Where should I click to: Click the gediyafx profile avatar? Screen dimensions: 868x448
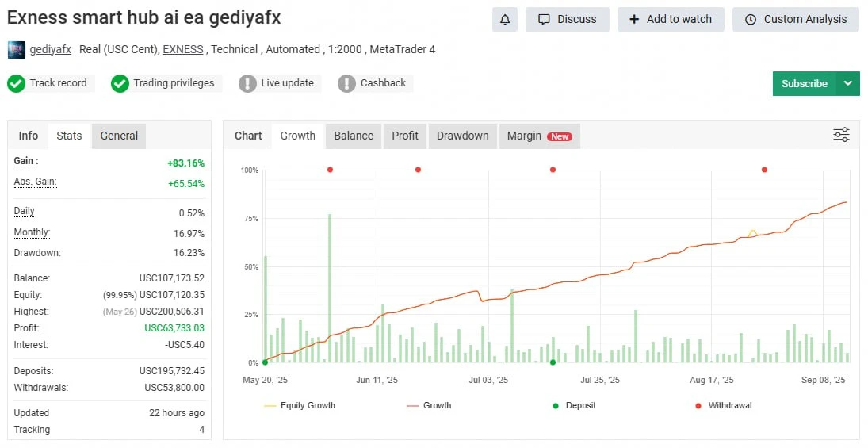point(16,49)
